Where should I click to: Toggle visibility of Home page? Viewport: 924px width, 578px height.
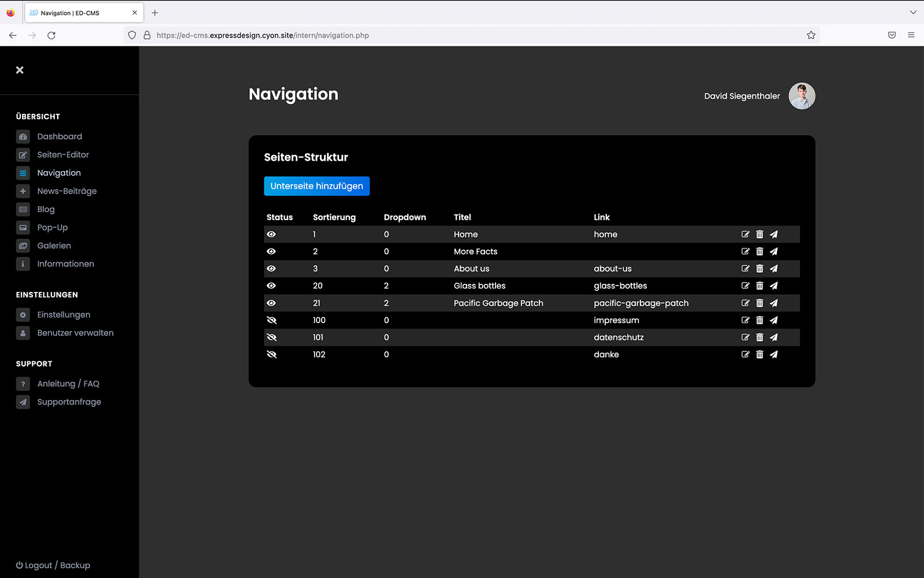coord(271,234)
